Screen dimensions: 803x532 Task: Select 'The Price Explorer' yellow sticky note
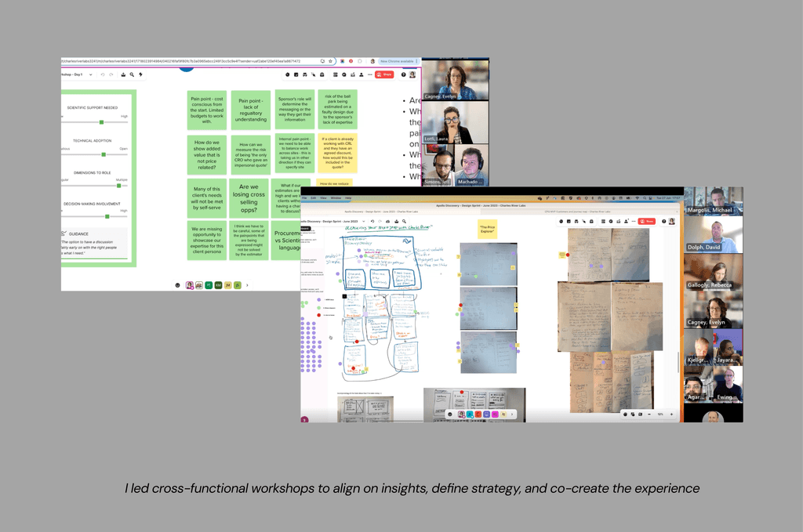coord(487,229)
